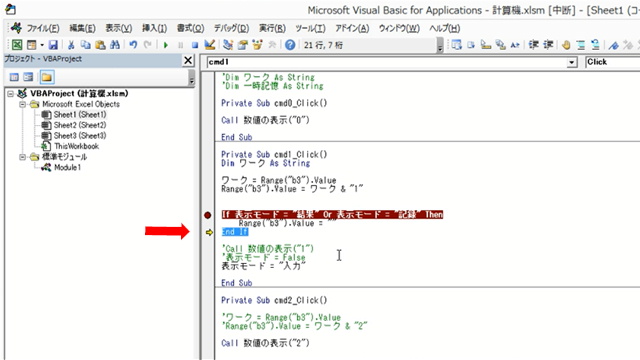The width and height of the screenshot is (640, 360).
Task: Select Module1 in project tree
Action: coord(67,167)
